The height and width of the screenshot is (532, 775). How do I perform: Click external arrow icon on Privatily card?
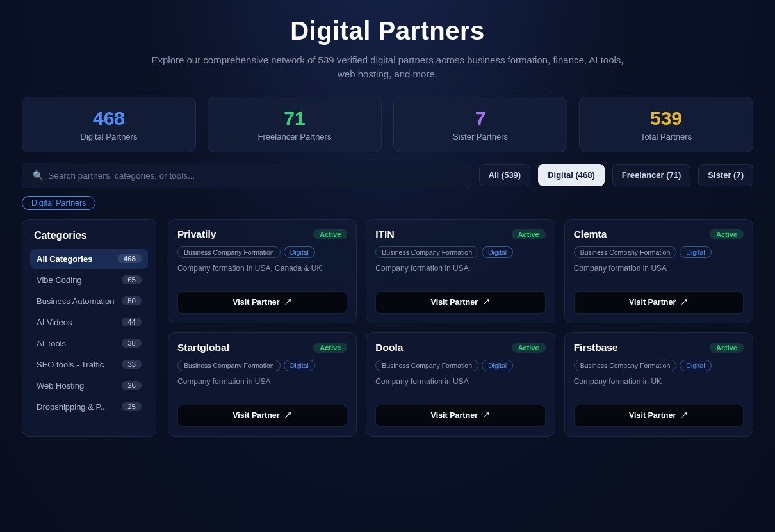(x=288, y=302)
